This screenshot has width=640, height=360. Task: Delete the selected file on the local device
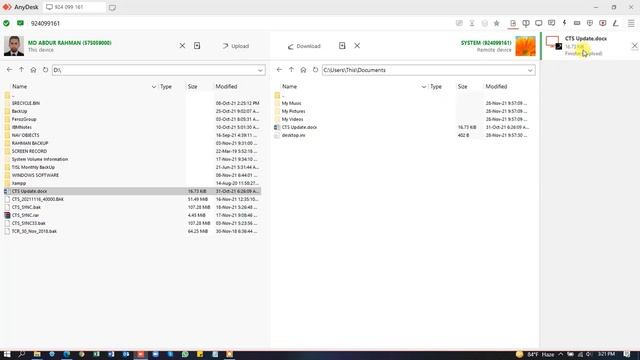(182, 46)
